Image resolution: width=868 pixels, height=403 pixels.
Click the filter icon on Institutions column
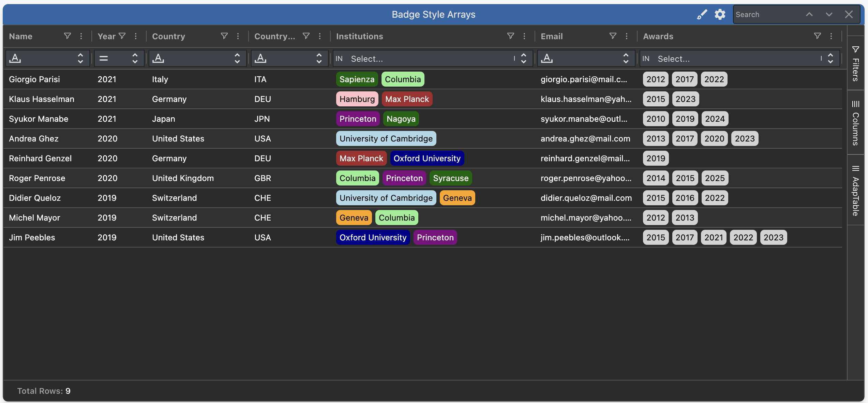[510, 36]
